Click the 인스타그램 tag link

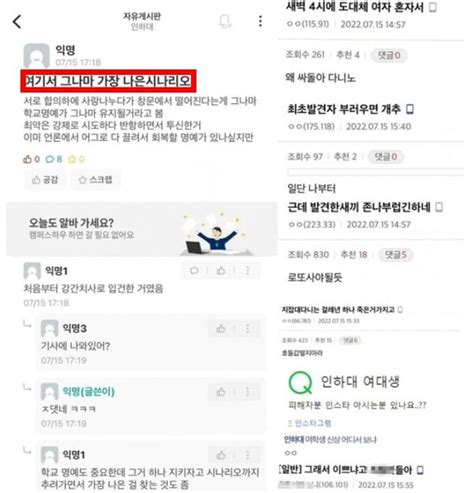click(310, 423)
